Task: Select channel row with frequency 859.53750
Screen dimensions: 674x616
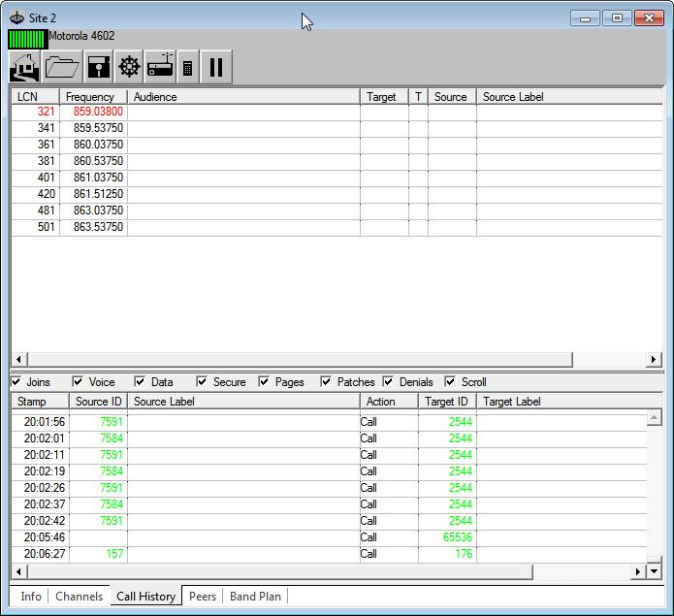Action: [337, 128]
